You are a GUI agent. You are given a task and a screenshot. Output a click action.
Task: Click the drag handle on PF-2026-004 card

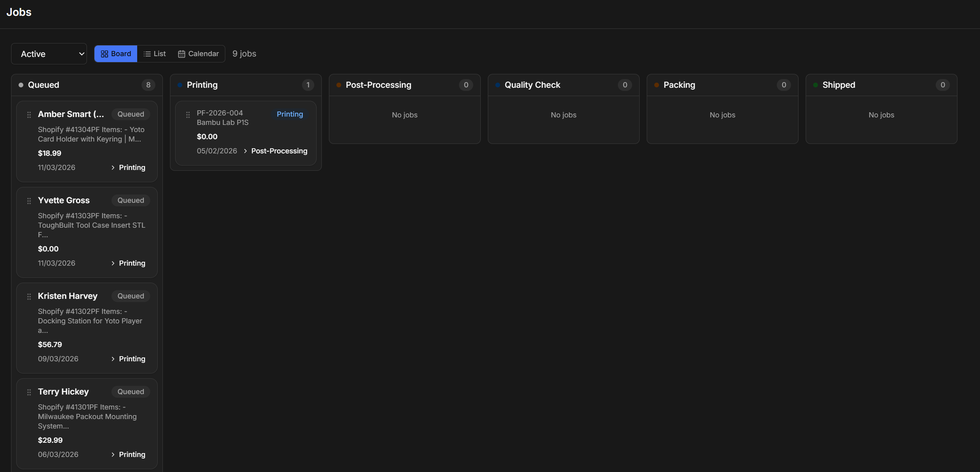click(188, 115)
